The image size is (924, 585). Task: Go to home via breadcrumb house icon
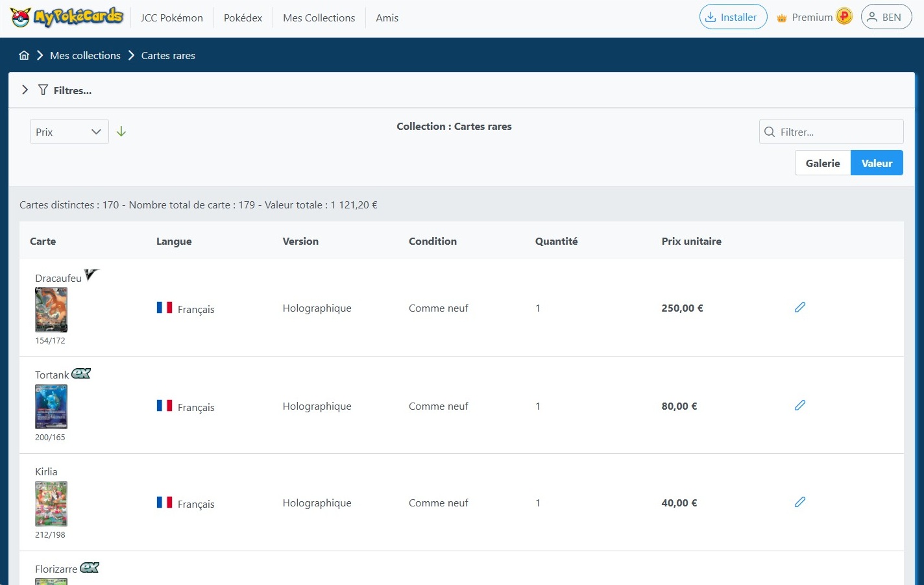point(24,55)
